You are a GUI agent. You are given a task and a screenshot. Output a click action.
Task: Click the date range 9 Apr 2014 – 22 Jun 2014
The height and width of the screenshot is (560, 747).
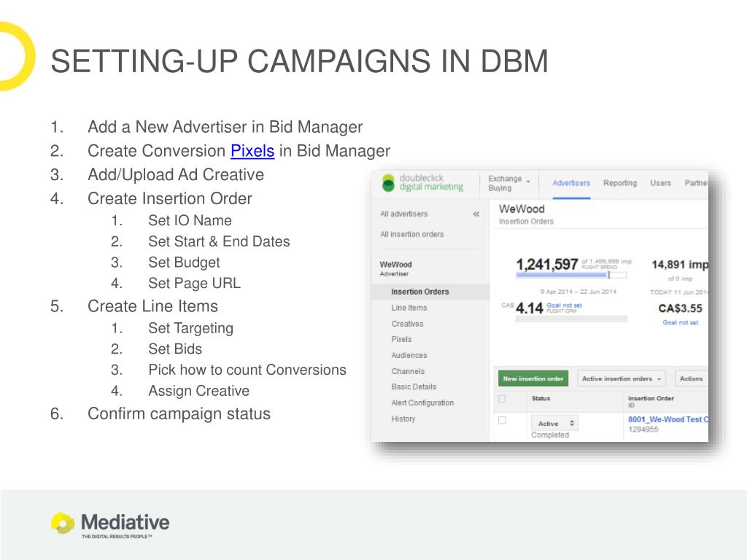pyautogui.click(x=578, y=292)
